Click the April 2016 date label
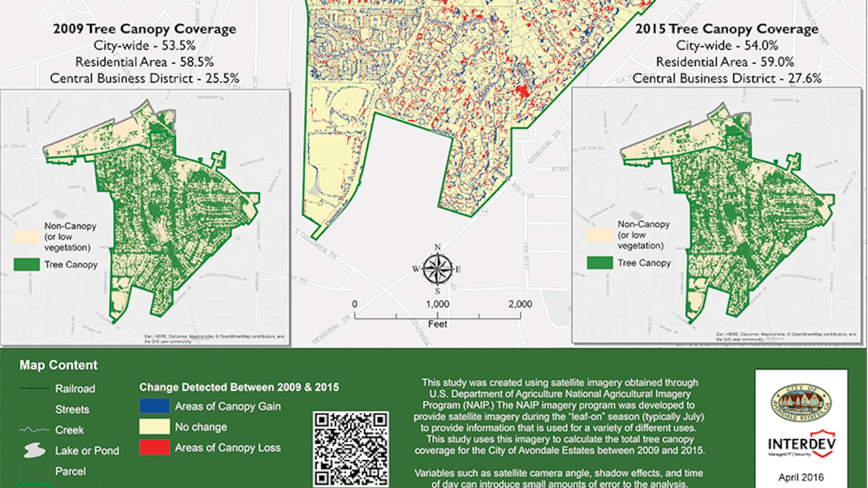868x488 pixels. point(803,477)
